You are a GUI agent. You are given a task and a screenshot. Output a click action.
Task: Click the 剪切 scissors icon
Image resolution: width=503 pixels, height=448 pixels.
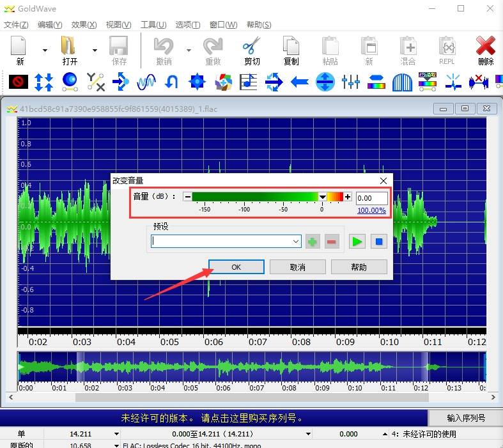click(x=252, y=46)
